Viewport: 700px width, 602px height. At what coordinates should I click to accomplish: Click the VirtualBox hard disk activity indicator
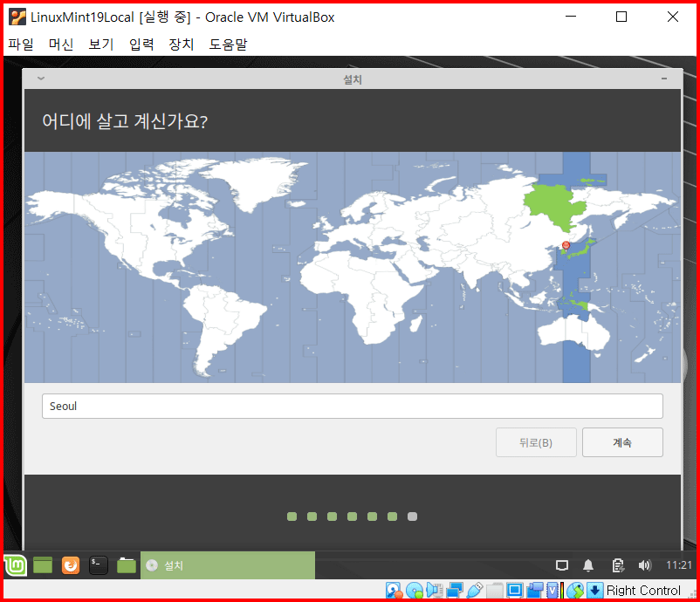(394, 591)
